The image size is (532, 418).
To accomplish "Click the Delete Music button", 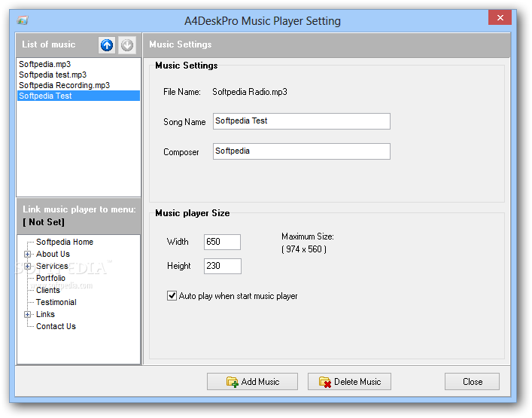I will (349, 382).
